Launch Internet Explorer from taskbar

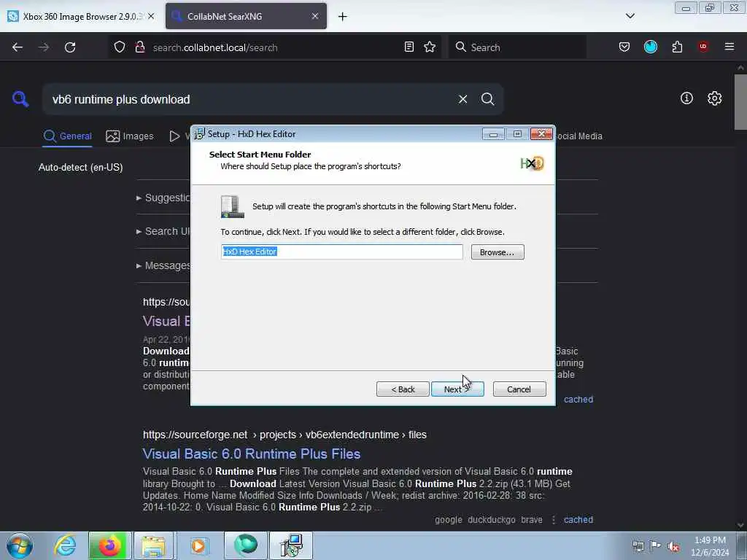point(65,545)
